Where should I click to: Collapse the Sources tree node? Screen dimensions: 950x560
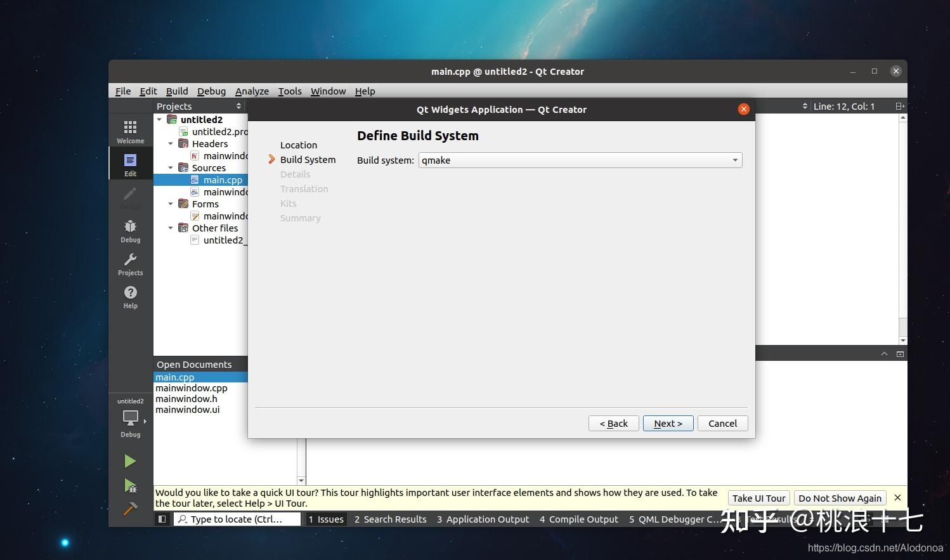pos(170,167)
